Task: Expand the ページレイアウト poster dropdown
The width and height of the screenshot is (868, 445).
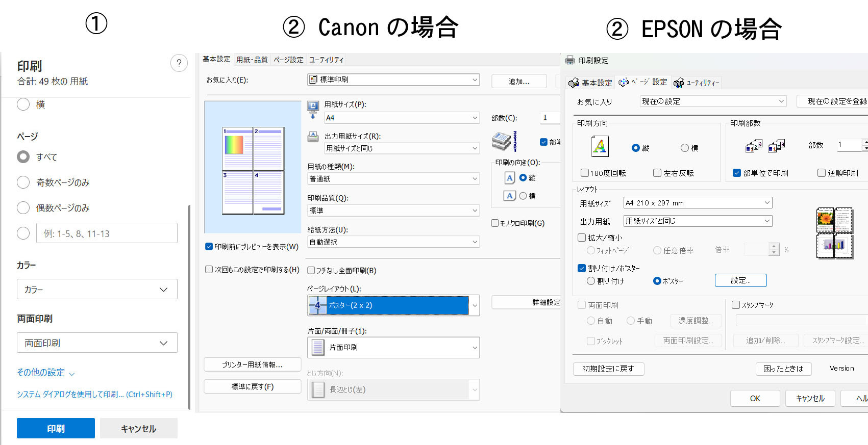Action: (475, 305)
